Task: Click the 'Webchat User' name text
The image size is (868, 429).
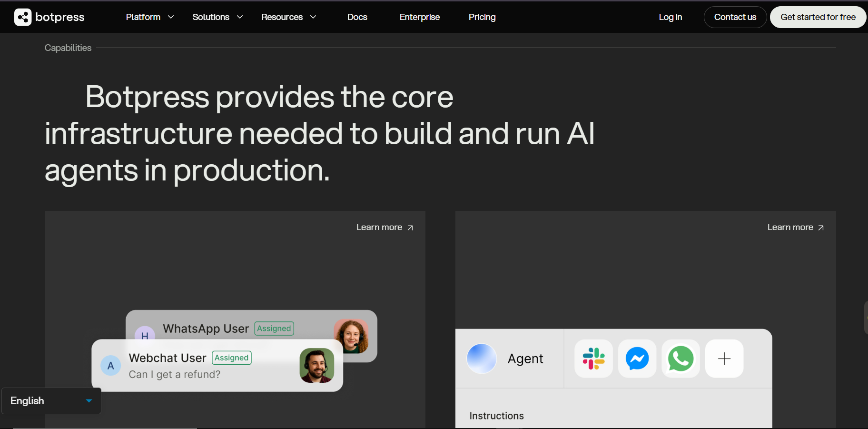Action: click(168, 358)
